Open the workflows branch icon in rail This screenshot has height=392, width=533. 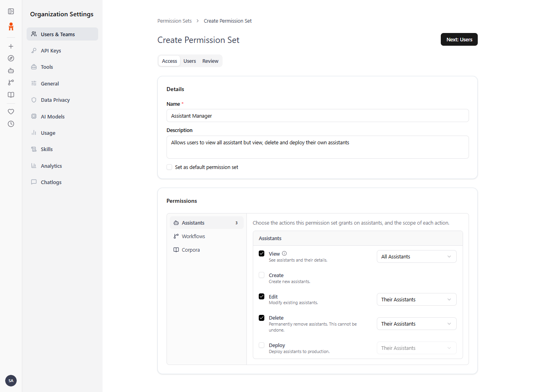pyautogui.click(x=11, y=83)
